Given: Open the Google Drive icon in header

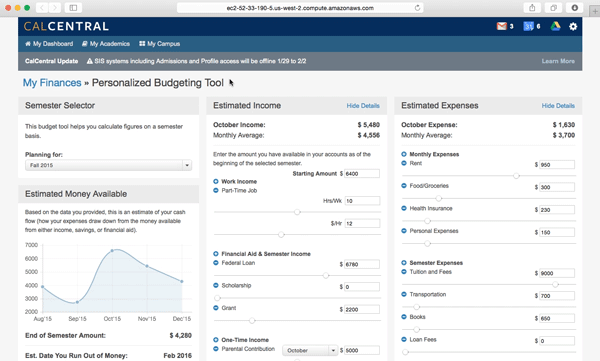Looking at the screenshot, I should coord(555,26).
